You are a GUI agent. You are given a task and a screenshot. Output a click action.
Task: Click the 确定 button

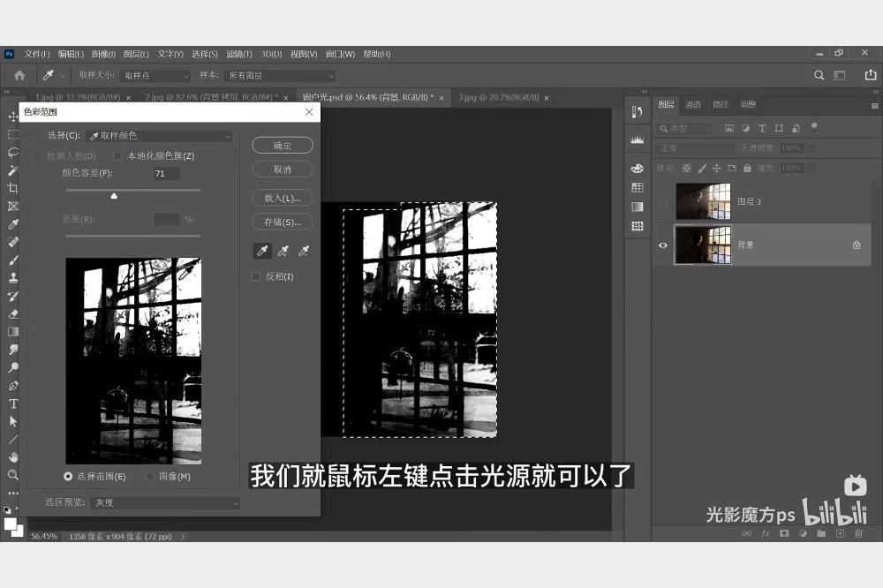(x=283, y=146)
